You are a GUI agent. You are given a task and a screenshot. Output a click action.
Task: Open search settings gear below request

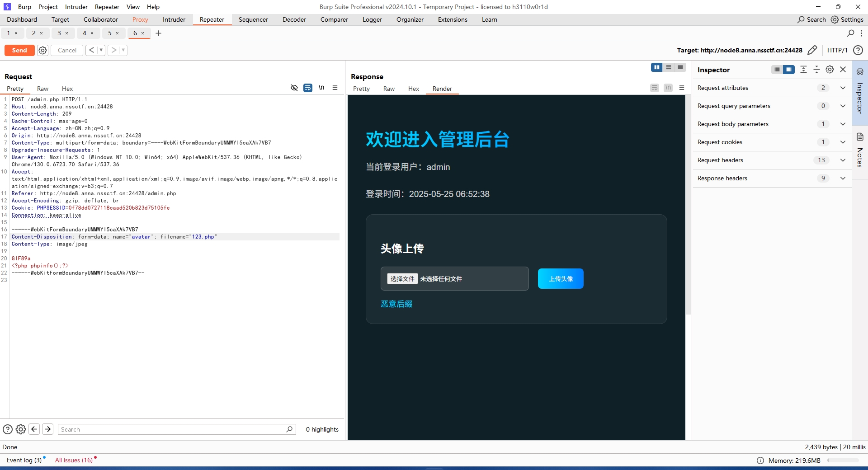(x=21, y=429)
